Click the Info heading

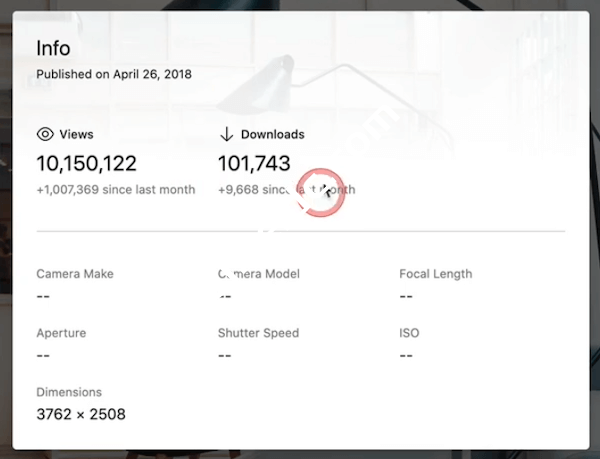point(52,48)
